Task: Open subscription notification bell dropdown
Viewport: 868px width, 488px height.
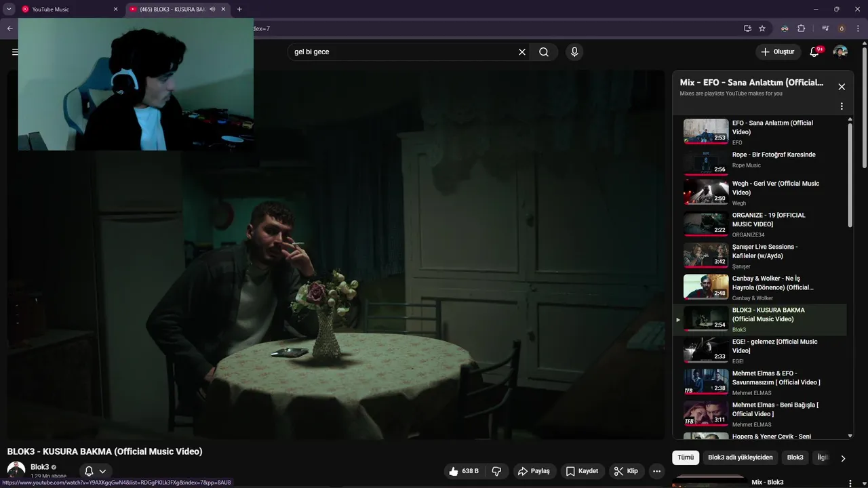Action: coord(96,471)
